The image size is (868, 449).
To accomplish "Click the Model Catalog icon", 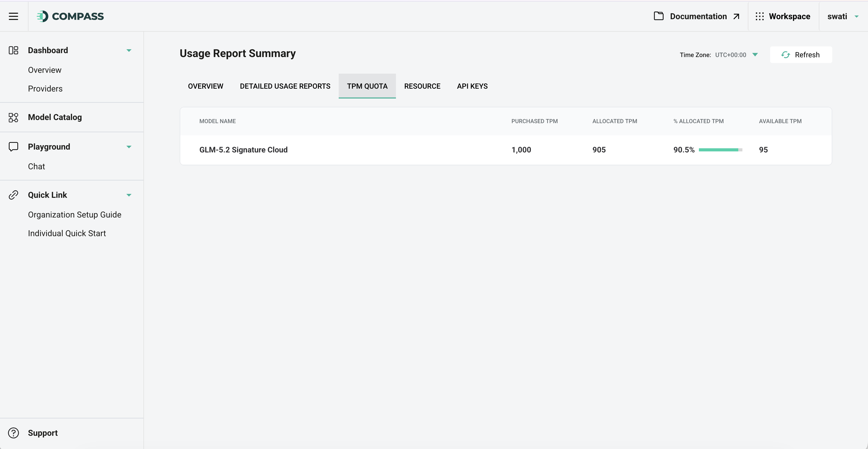I will (13, 117).
